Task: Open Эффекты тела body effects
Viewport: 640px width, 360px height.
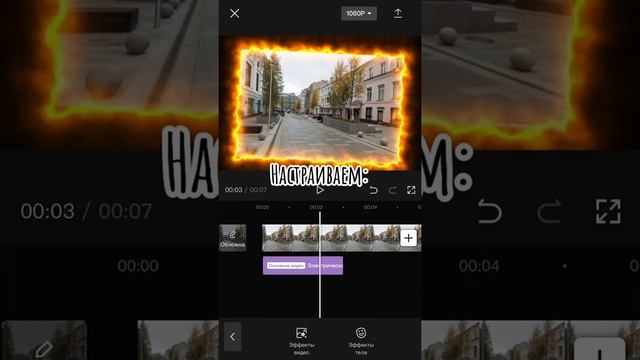Action: 361,341
